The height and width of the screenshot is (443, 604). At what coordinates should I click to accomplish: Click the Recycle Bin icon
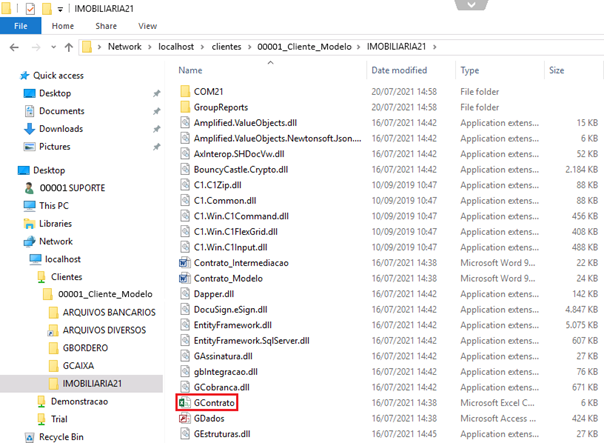(29, 437)
